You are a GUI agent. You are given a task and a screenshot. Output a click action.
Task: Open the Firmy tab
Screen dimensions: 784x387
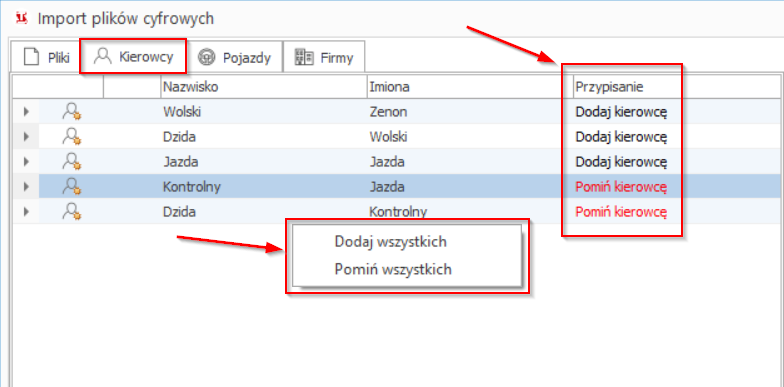point(324,58)
